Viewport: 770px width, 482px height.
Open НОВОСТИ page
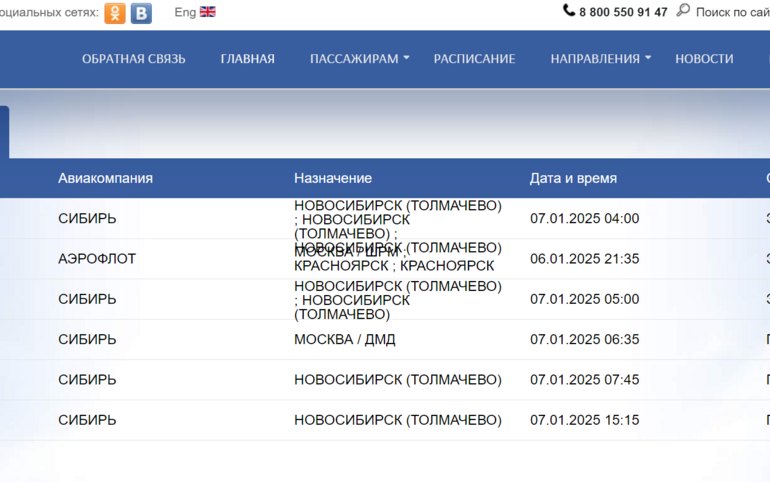tap(704, 59)
